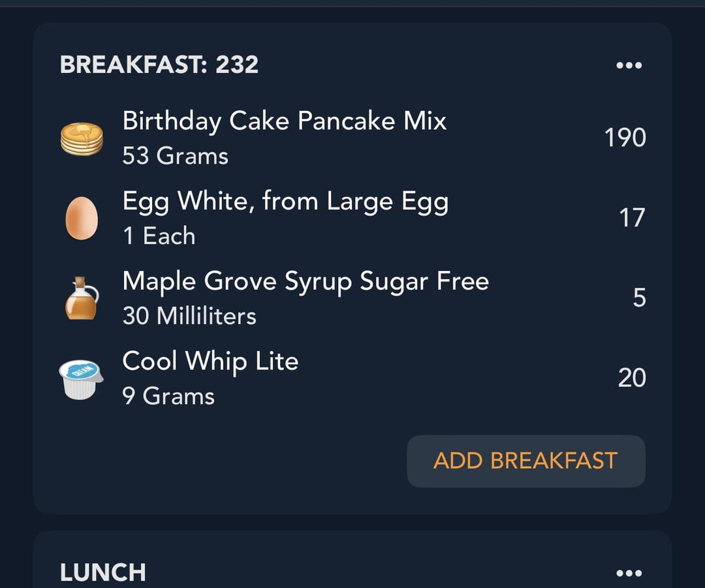Tap the maple syrup bottle icon
705x588 pixels.
pos(82,298)
